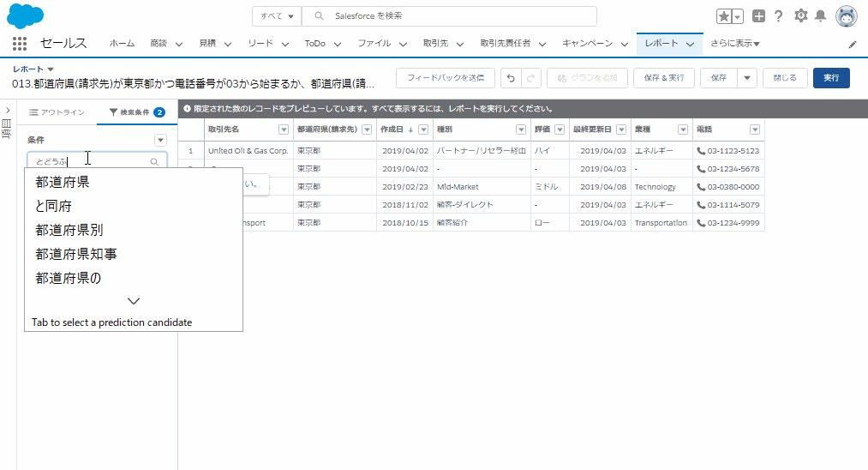Click the 作成日 sort arrow
The image size is (868, 470).
[x=410, y=130]
